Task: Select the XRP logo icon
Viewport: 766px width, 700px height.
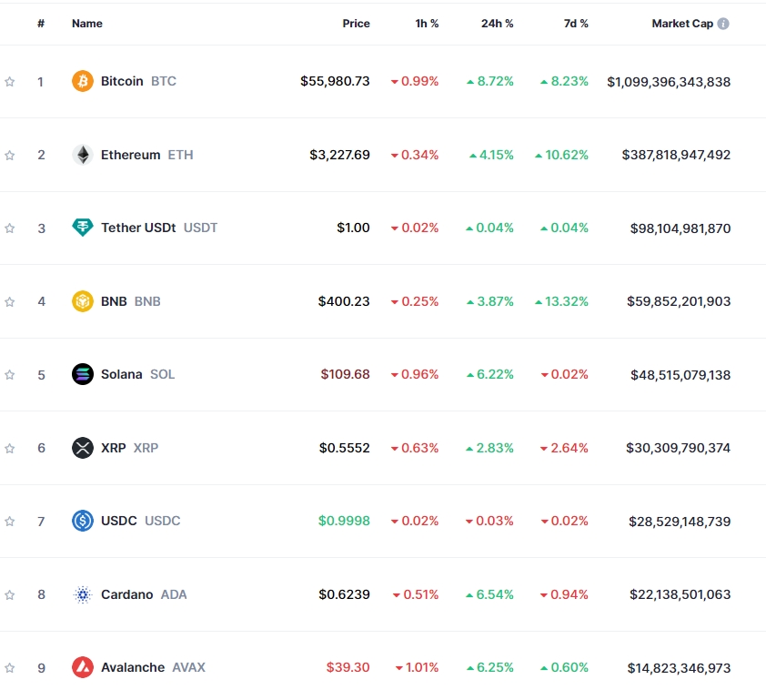Action: point(82,448)
